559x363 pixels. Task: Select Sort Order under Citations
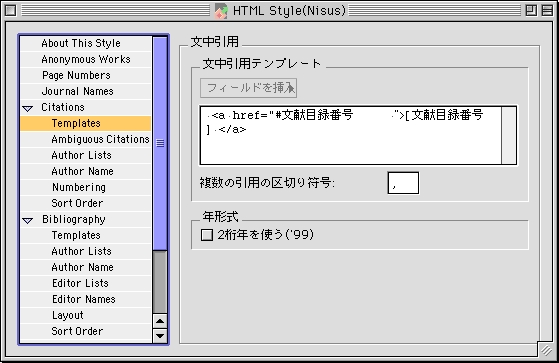coord(86,203)
